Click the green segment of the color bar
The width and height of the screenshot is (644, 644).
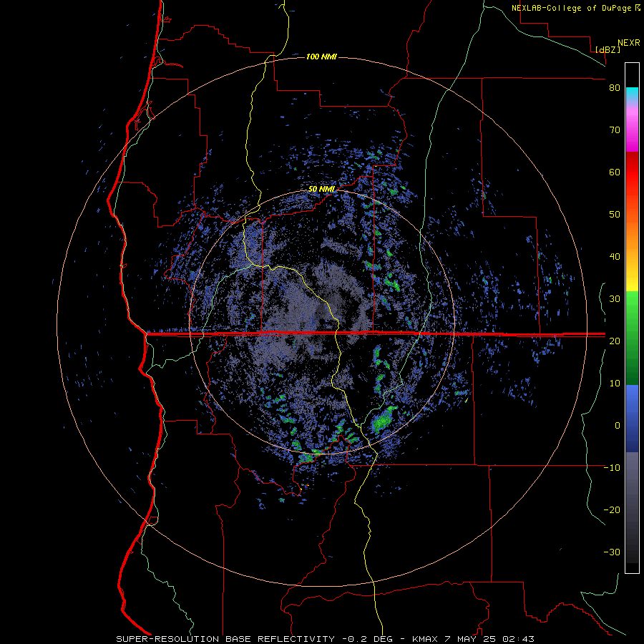pyautogui.click(x=632, y=338)
